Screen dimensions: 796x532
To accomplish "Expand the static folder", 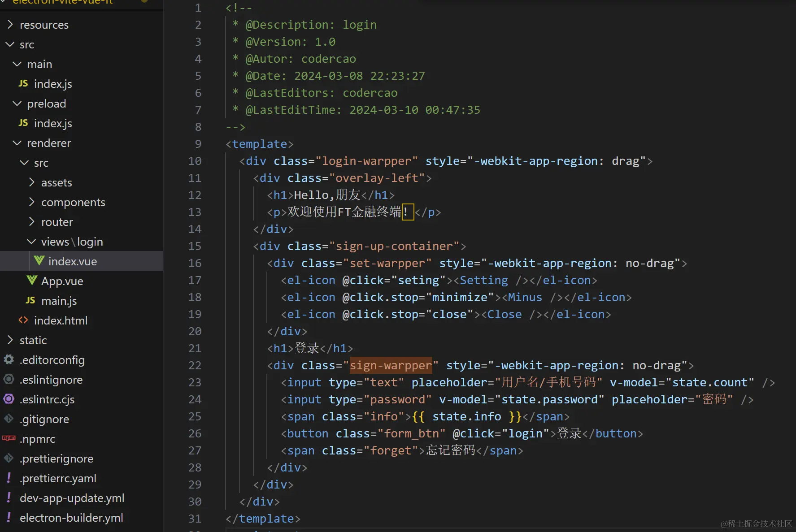I will (x=10, y=340).
